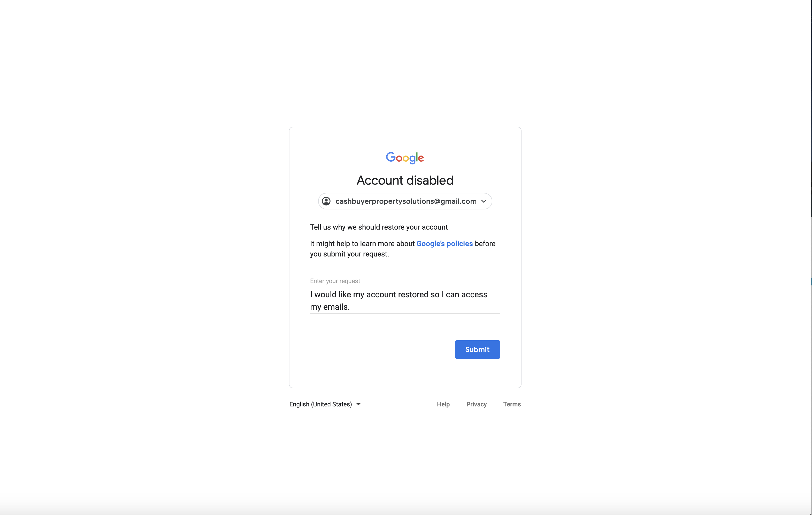
Task: Place cursor after "my emails." in request
Action: point(350,307)
